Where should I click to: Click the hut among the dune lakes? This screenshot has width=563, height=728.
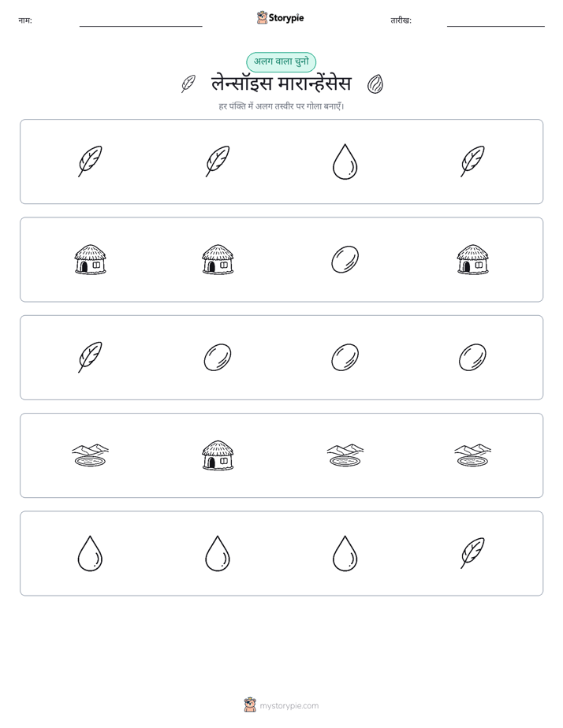218,455
